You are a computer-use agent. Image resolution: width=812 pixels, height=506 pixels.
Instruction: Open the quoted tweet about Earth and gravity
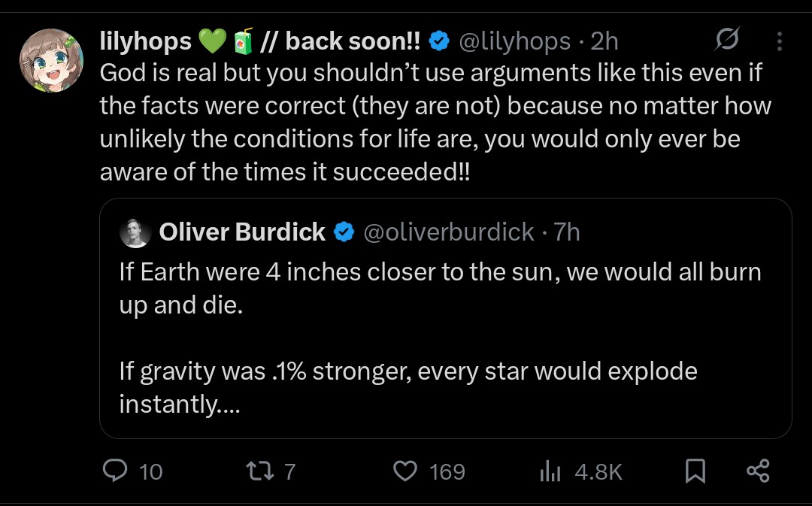[445, 318]
